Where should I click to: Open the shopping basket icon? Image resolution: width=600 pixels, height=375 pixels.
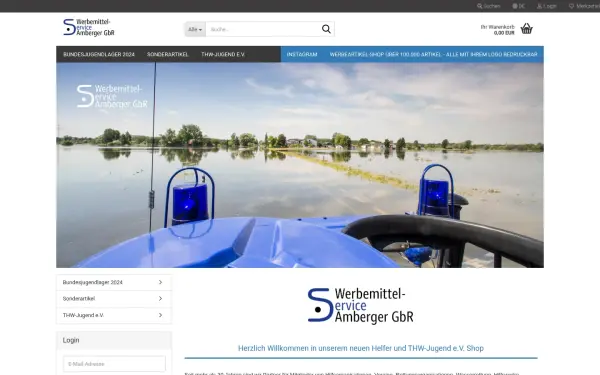pyautogui.click(x=527, y=29)
